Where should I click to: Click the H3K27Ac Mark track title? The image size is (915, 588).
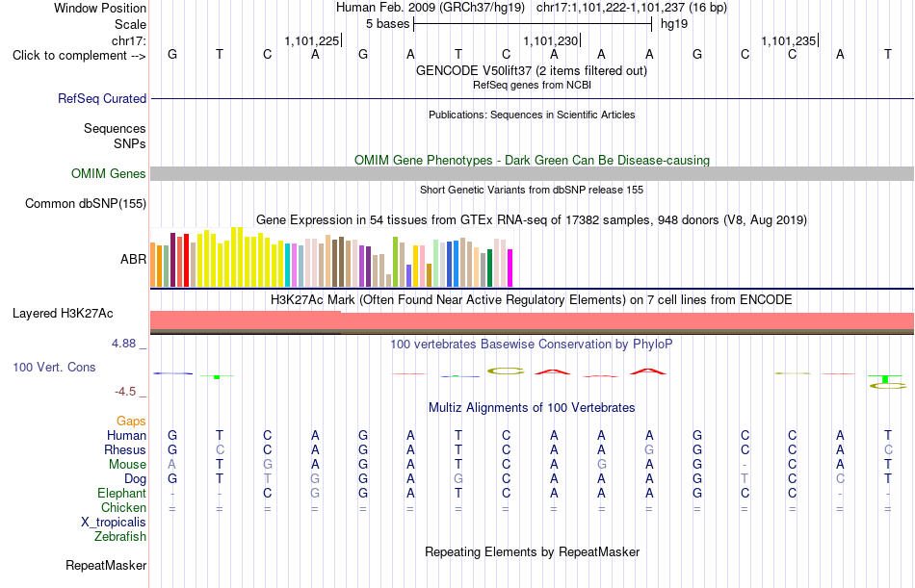point(531,300)
